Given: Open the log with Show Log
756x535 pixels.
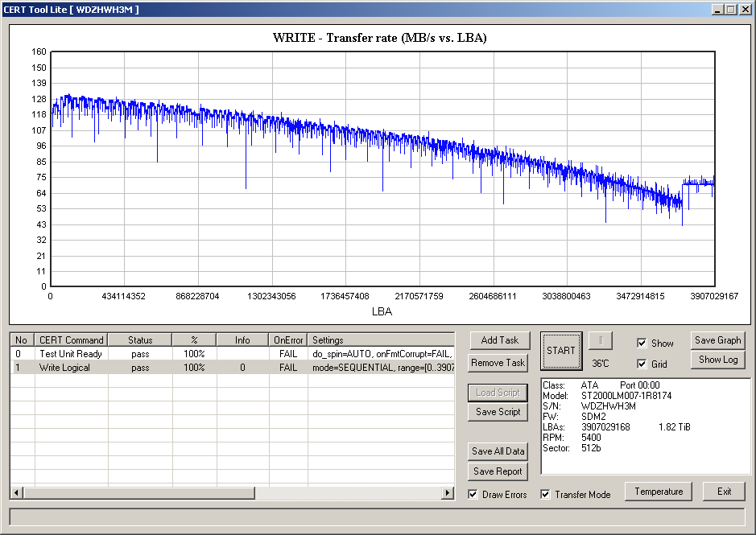Looking at the screenshot, I should (718, 360).
